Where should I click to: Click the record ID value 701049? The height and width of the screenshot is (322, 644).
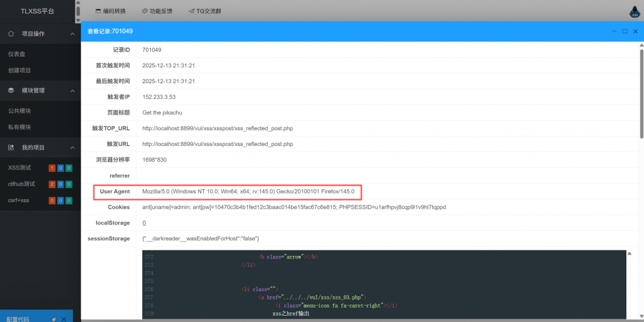[152, 50]
